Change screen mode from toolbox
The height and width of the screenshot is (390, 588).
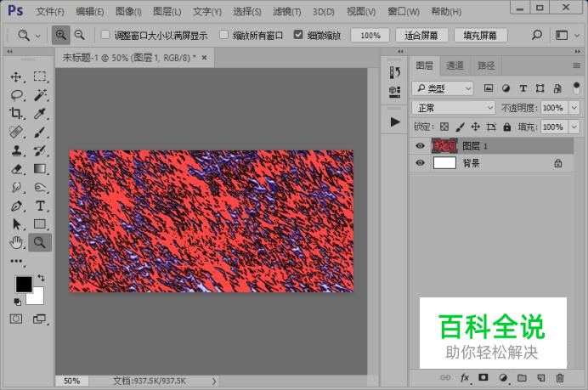tap(39, 319)
